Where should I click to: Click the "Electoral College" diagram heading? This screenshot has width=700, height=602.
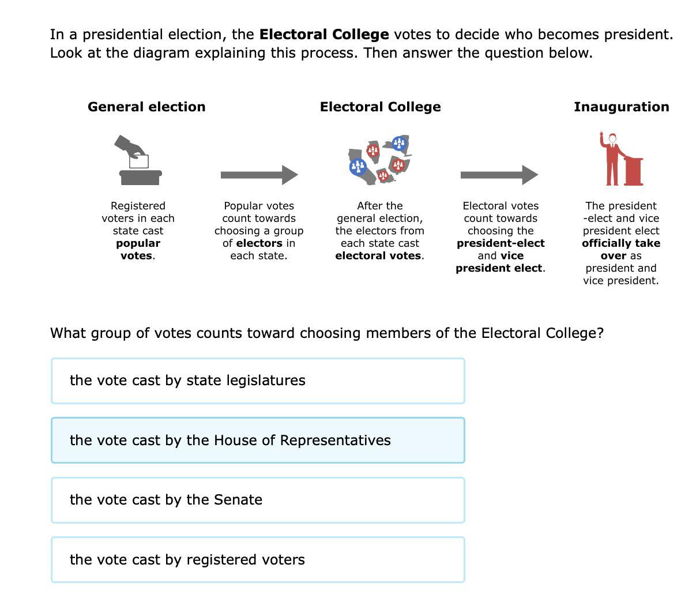pyautogui.click(x=380, y=107)
